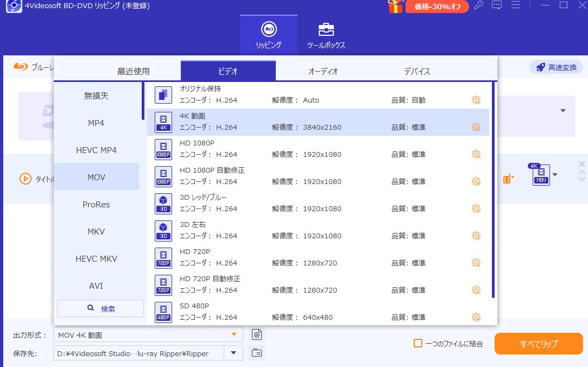588x367 pixels.
Task: Move title down with the down chevron
Action: coord(581,179)
